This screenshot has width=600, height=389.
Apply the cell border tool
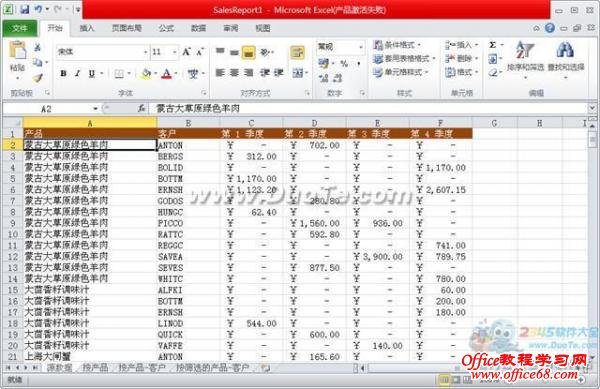click(x=119, y=73)
